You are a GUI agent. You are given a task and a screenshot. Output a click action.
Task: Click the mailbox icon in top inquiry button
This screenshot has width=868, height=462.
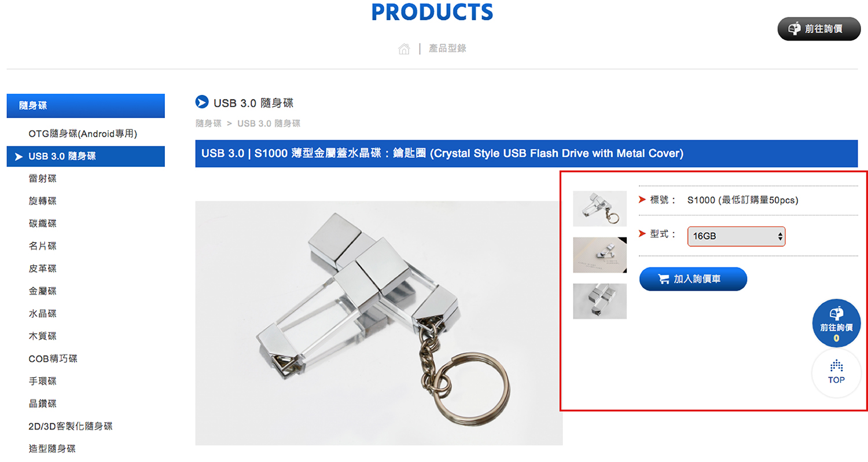coord(795,28)
